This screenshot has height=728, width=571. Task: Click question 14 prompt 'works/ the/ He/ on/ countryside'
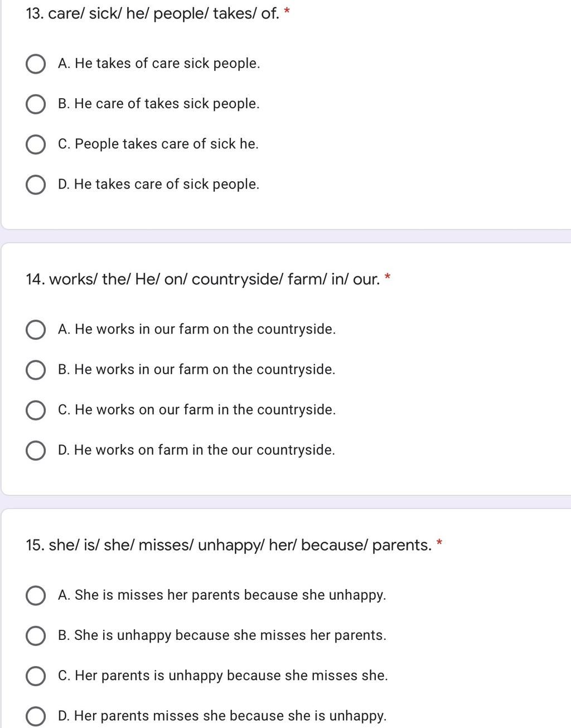pyautogui.click(x=166, y=279)
